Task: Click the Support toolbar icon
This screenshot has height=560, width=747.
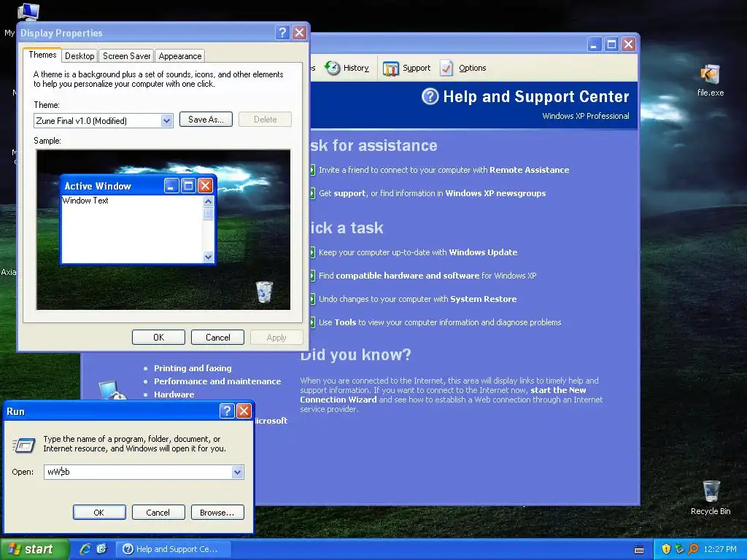Action: (x=391, y=69)
